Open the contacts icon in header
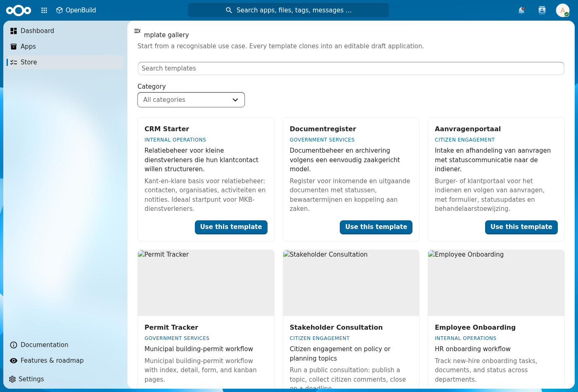Viewport: 578px width, 392px height. [x=542, y=10]
